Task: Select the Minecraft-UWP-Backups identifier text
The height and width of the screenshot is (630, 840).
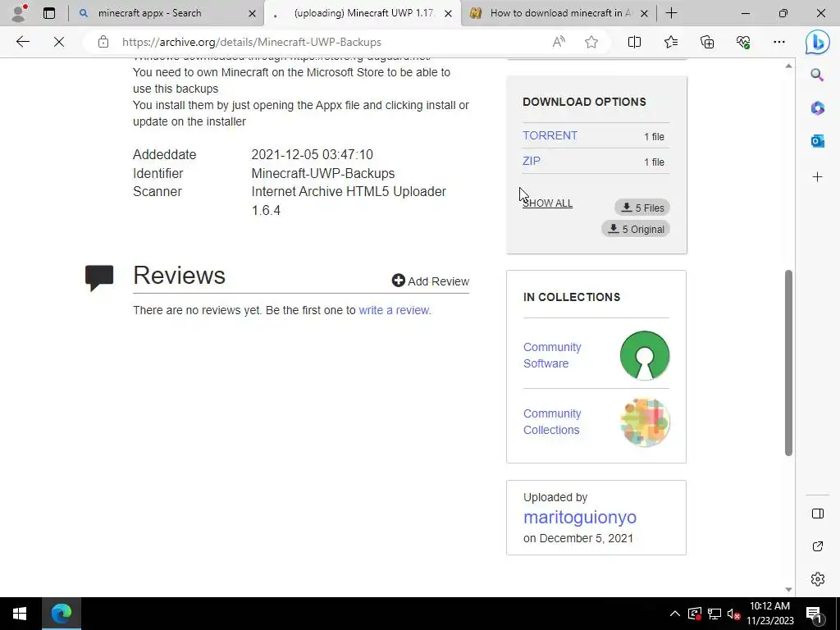Action: tap(323, 174)
